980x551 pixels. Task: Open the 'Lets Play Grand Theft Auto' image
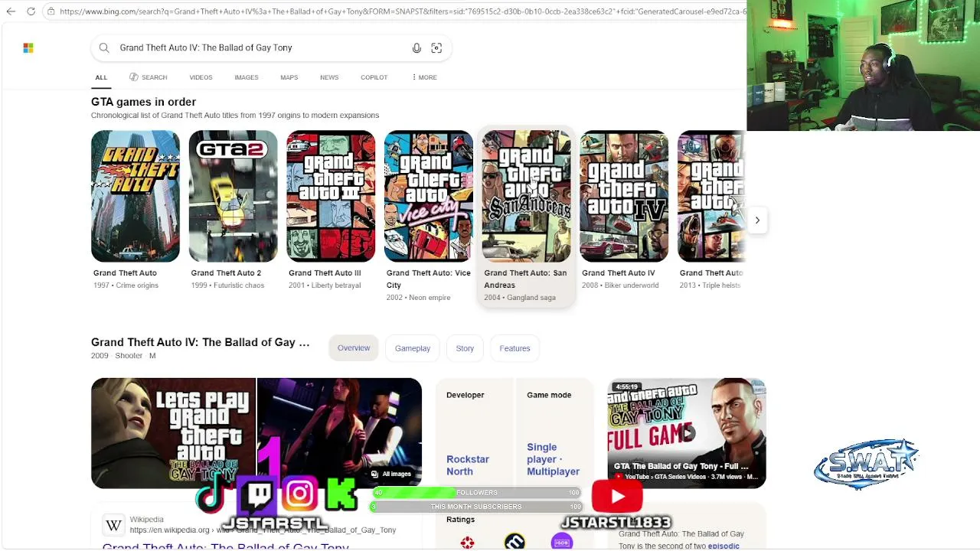tap(174, 433)
